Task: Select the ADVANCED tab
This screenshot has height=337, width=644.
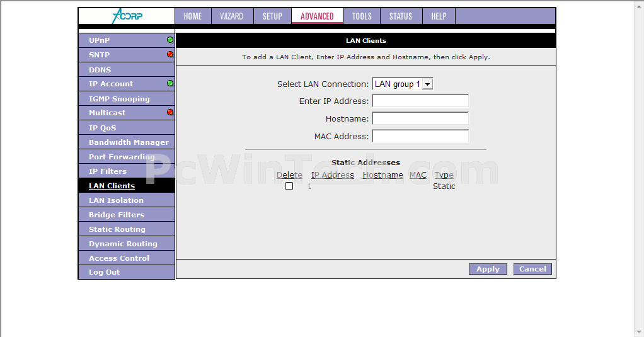Action: [317, 16]
